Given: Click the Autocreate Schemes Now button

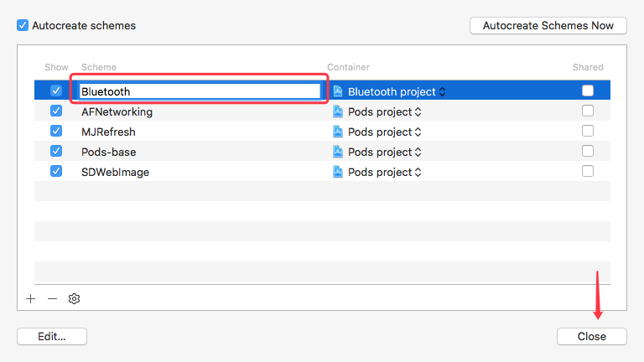Looking at the screenshot, I should click(x=548, y=26).
